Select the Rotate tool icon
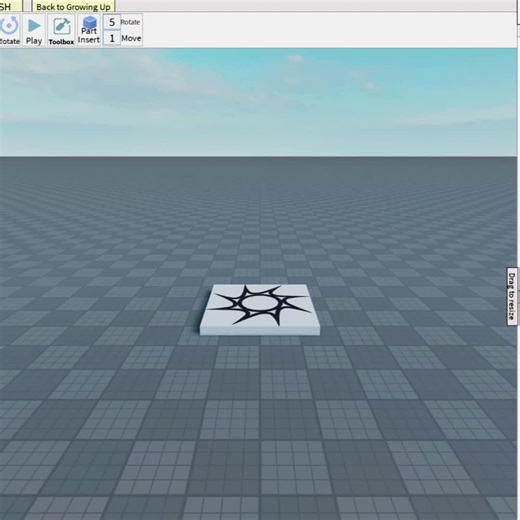Image resolution: width=520 pixels, height=520 pixels. (x=9, y=30)
